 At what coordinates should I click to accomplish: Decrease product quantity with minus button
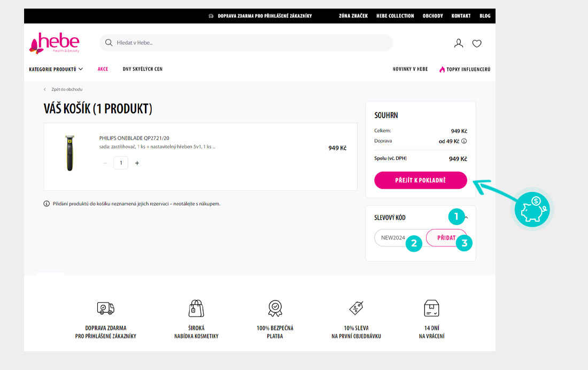(x=105, y=163)
